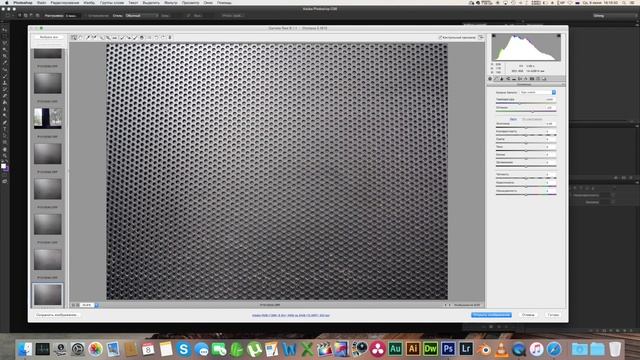Viewport: 640px width, 360px height.
Task: Go to the next image arrow below preview
Action: click(x=449, y=305)
